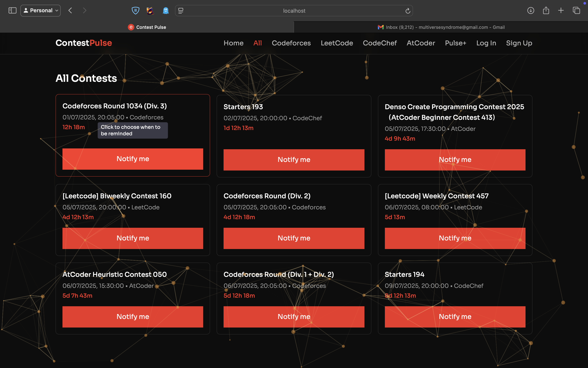Open the AtCoder nav link
This screenshot has height=368, width=588.
(x=421, y=43)
